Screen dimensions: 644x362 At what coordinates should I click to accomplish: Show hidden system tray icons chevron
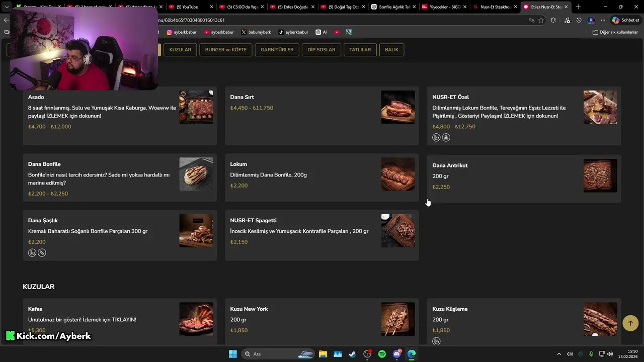558,354
